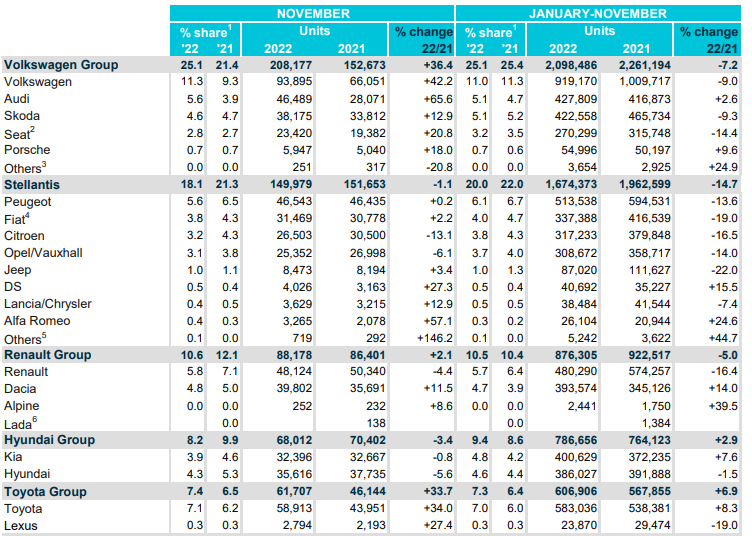
Task: Click Alpine year-to-date change +39.5
Action: pyautogui.click(x=723, y=406)
